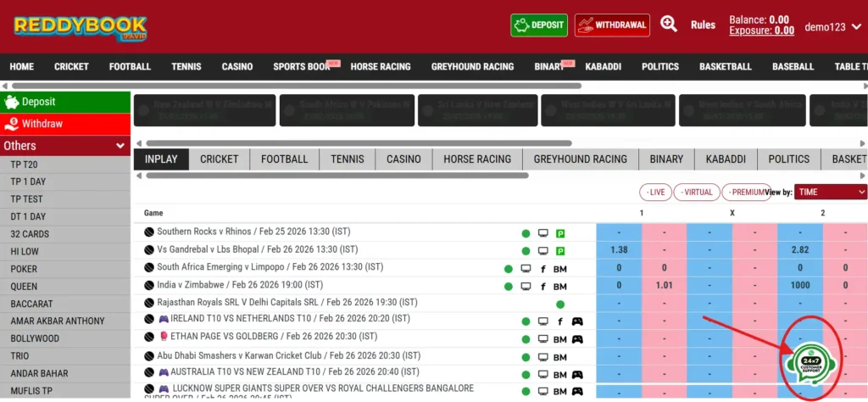Toggle the PREMIUM filter
The height and width of the screenshot is (402, 868).
pyautogui.click(x=746, y=193)
